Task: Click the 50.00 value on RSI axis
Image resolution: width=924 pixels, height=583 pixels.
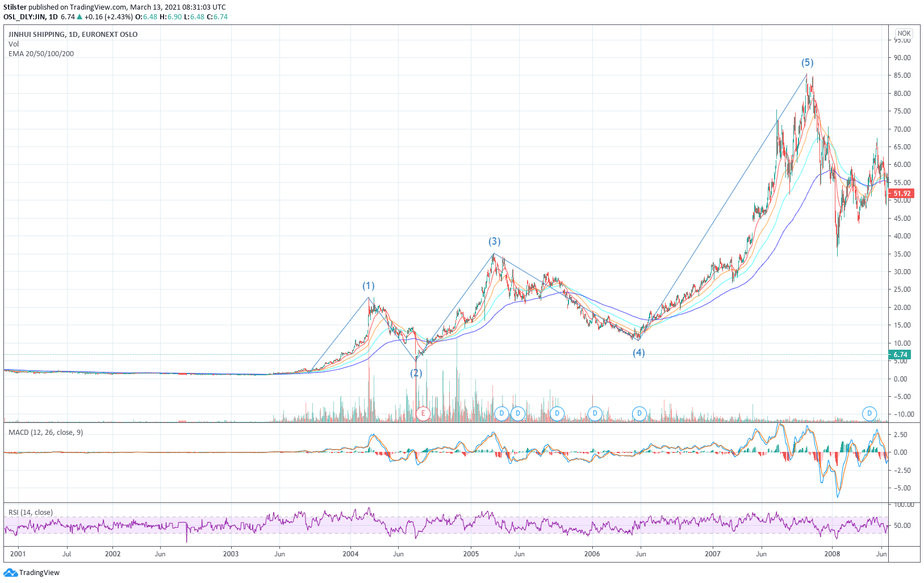Action: point(902,526)
